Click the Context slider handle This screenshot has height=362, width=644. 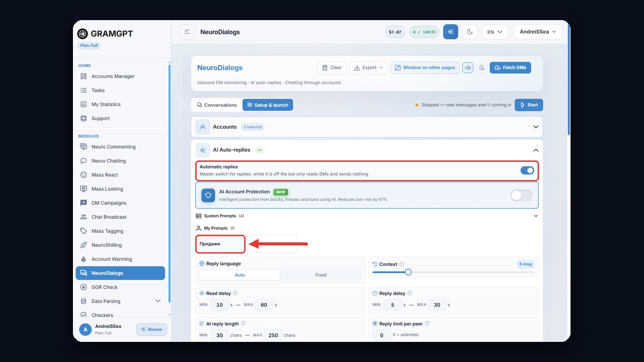[408, 272]
